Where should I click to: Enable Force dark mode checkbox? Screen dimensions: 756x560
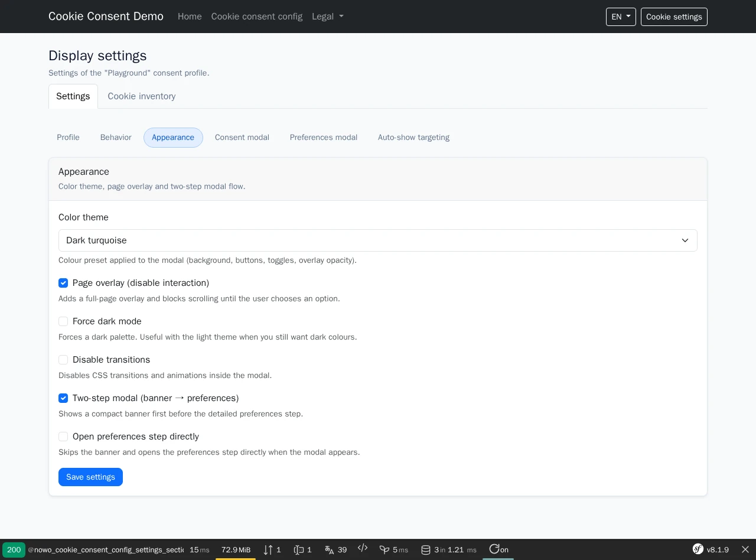click(63, 321)
